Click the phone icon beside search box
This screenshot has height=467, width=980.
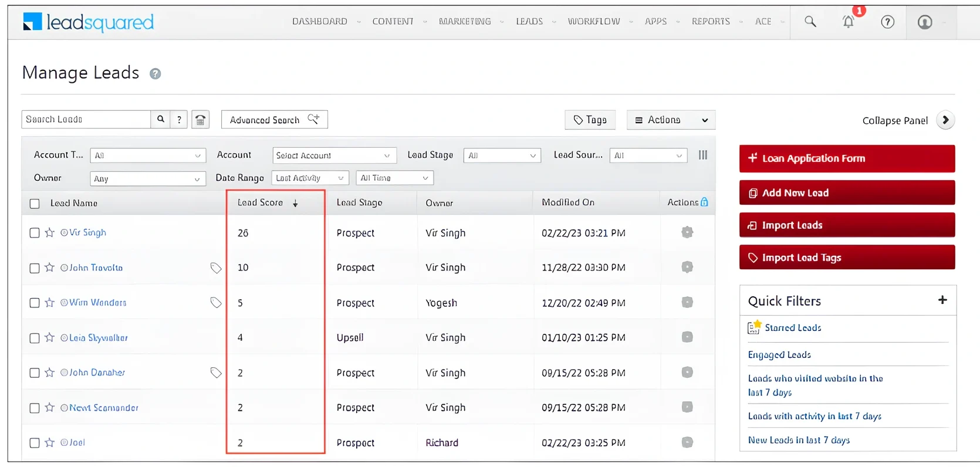coord(200,120)
